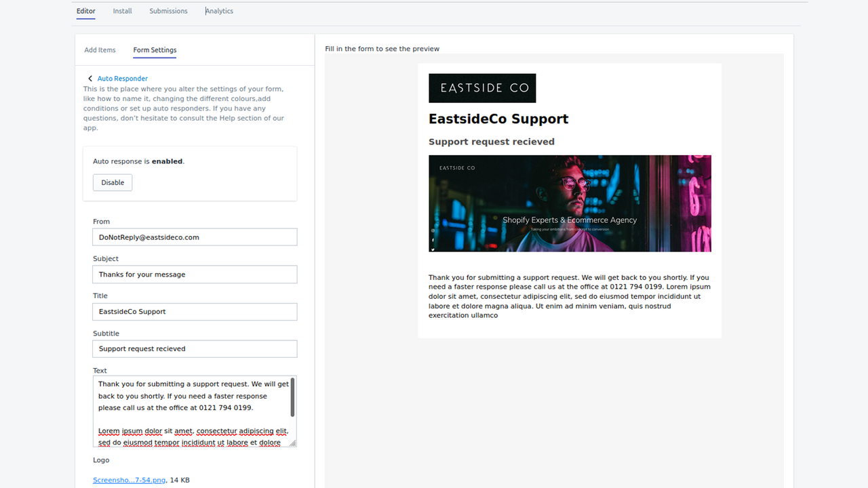Screen dimensions: 868x488
Task: Edit the From email field
Action: (195, 237)
